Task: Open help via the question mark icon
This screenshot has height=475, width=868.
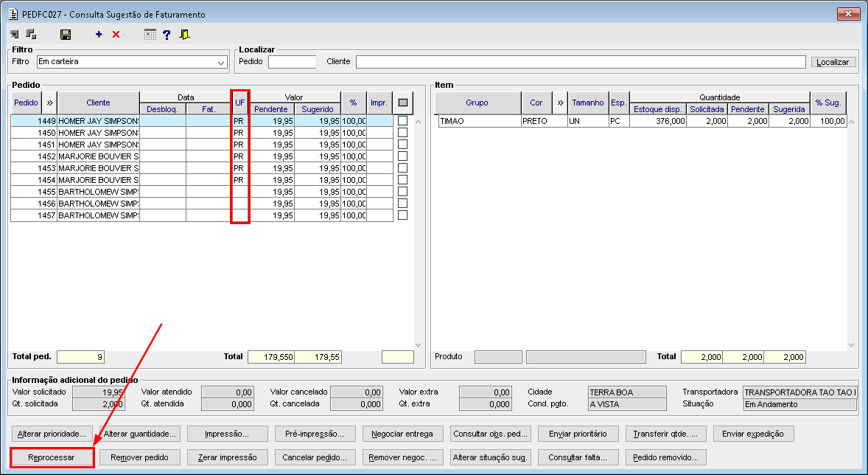Action: click(167, 35)
